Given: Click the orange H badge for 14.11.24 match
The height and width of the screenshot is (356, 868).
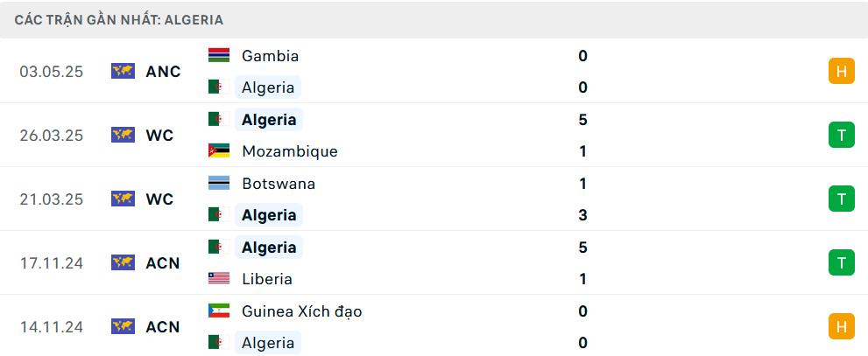Looking at the screenshot, I should point(842,327).
